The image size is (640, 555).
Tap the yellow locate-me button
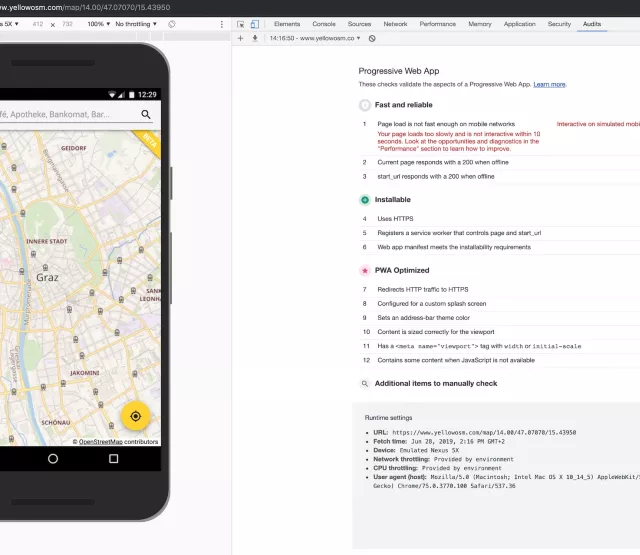(136, 415)
